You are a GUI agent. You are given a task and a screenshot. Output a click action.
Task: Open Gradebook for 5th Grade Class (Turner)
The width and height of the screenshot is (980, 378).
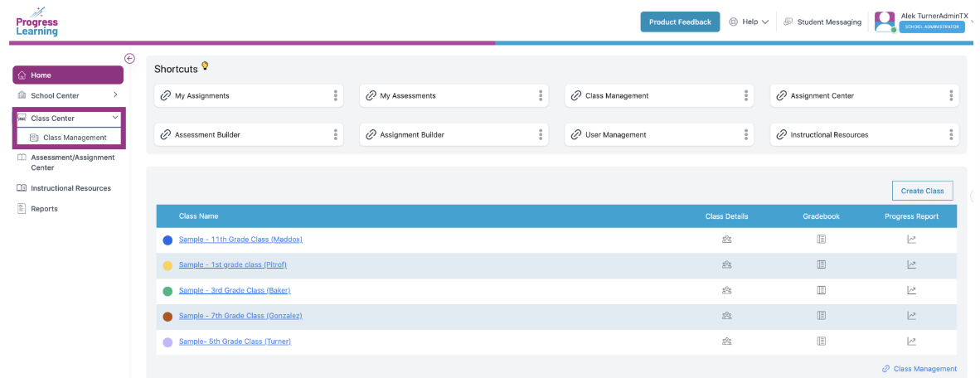(x=822, y=342)
